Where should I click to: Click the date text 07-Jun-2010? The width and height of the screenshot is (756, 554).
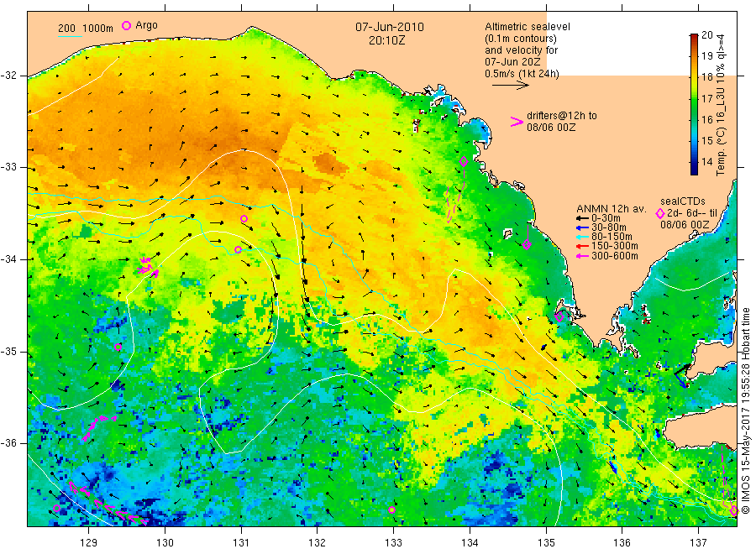(390, 27)
